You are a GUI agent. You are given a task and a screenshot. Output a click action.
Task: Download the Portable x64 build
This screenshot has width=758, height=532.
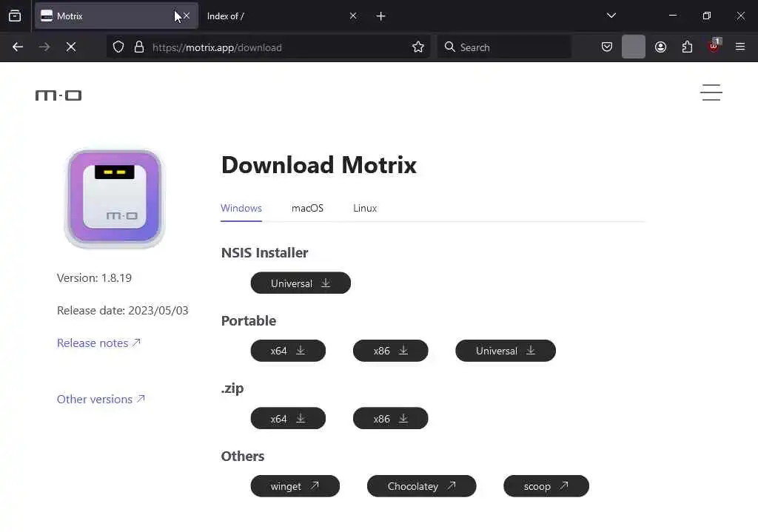[288, 351]
